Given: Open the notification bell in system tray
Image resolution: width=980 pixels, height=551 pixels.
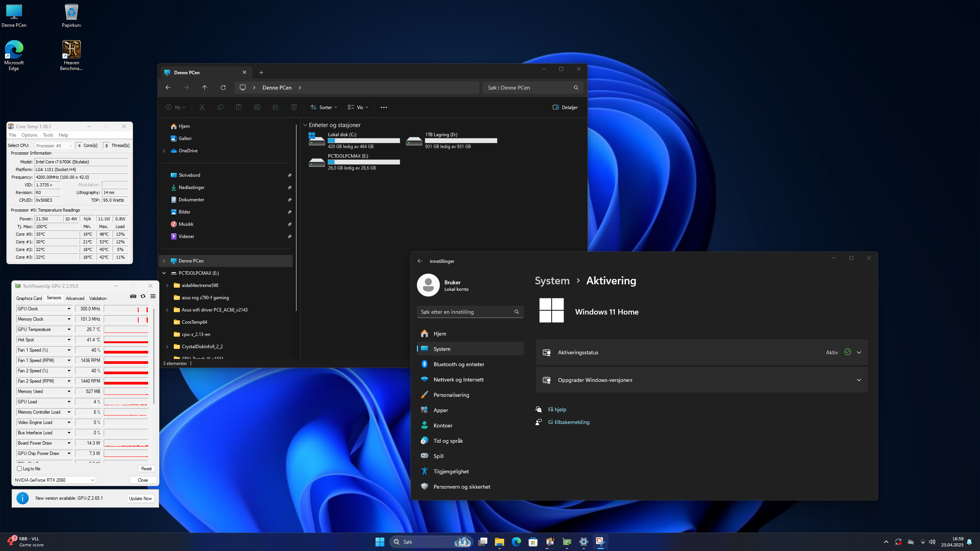Looking at the screenshot, I should click(969, 542).
